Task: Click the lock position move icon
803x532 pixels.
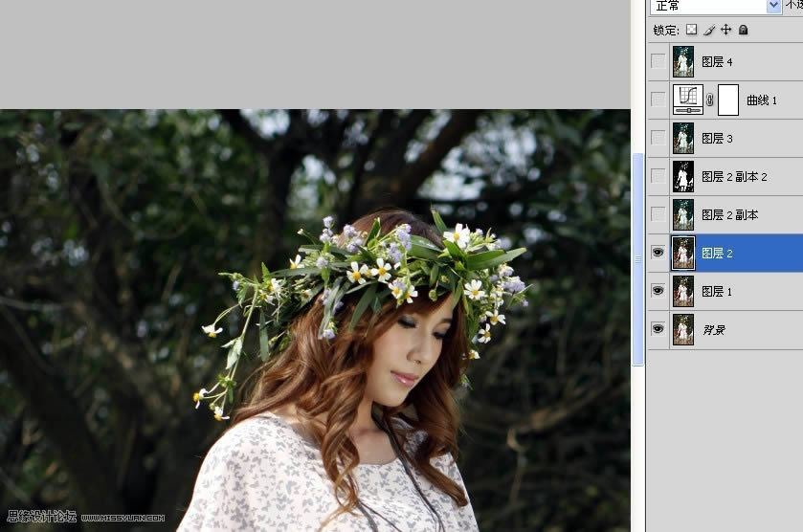Action: 725,30
